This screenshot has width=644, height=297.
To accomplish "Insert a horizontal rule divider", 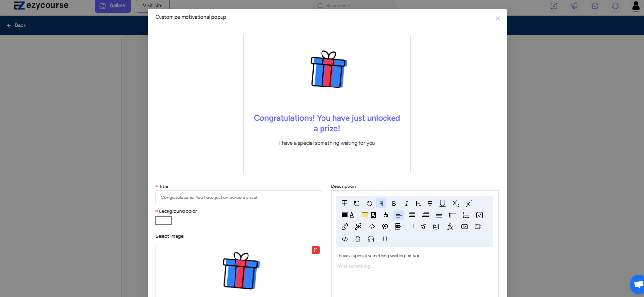I will 397,227.
